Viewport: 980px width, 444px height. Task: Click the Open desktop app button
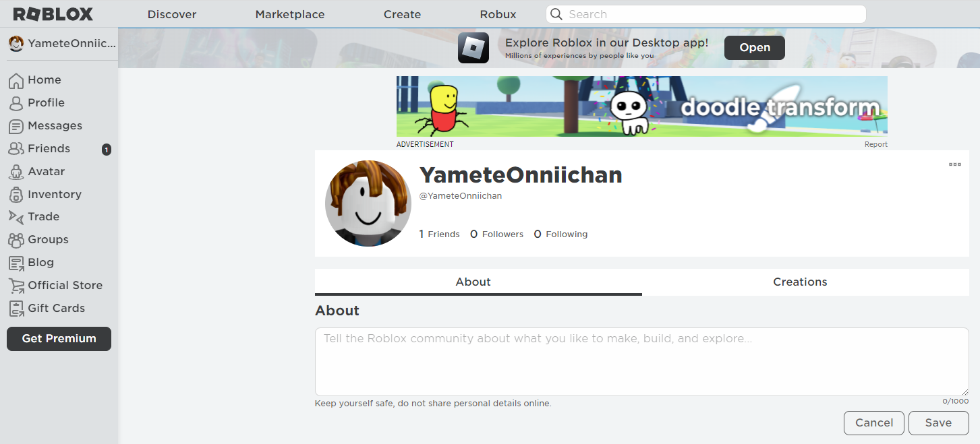coord(755,48)
